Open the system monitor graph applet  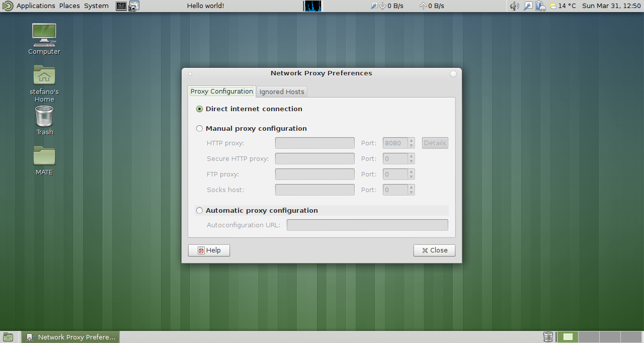pyautogui.click(x=312, y=6)
